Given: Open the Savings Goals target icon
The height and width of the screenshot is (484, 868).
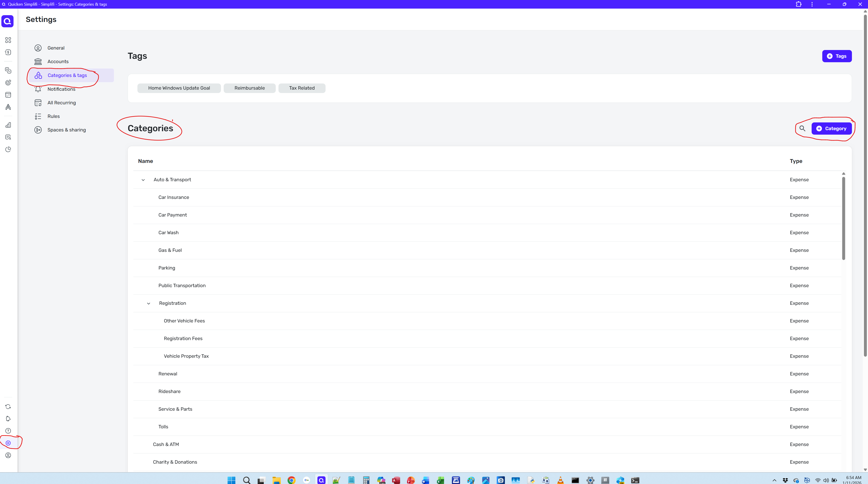Looking at the screenshot, I should click(x=8, y=83).
